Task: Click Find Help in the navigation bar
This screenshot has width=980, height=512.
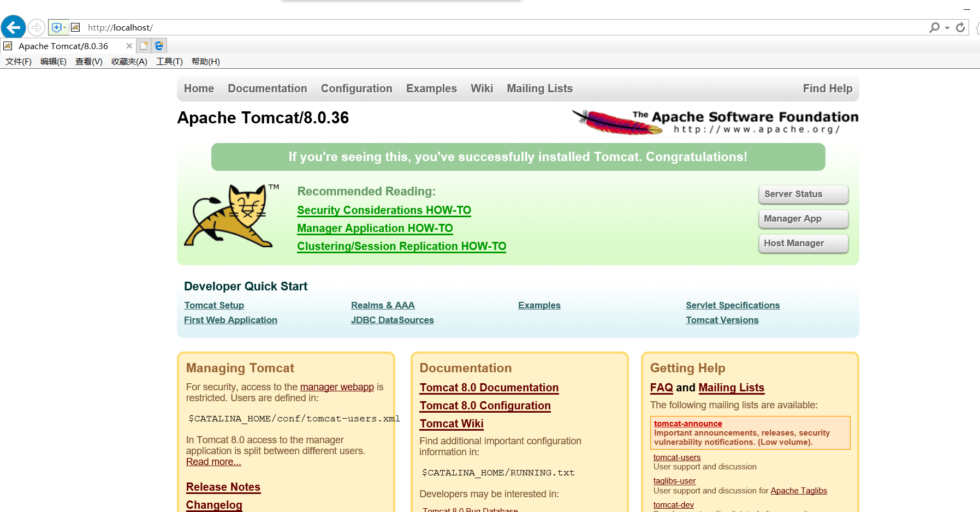Action: 828,88
